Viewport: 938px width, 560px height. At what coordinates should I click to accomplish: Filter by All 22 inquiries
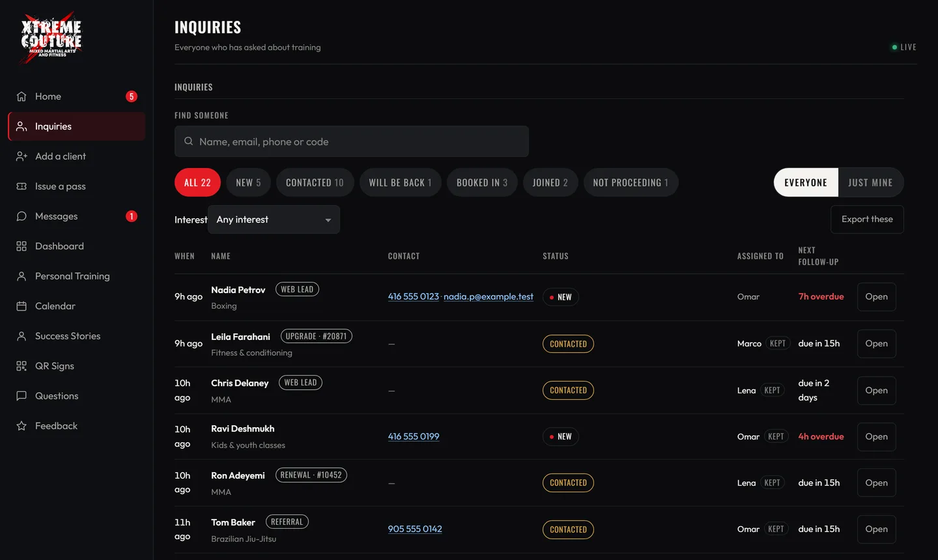[197, 182]
